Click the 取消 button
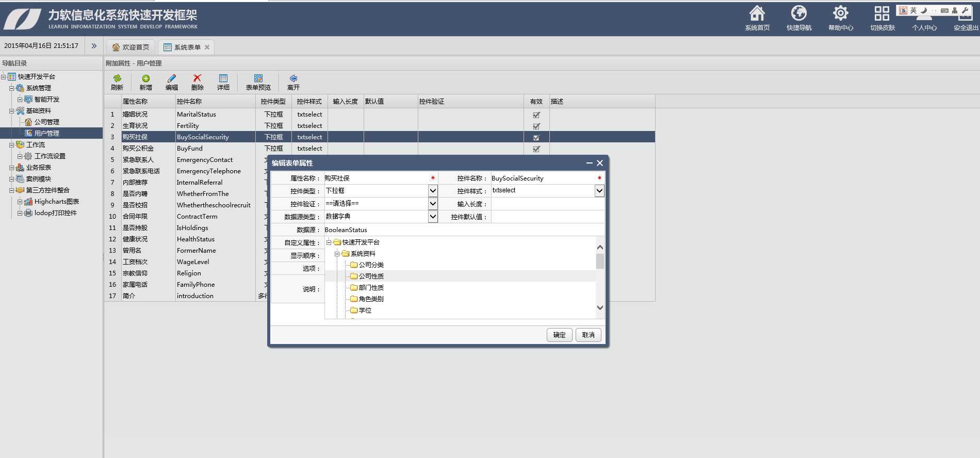This screenshot has width=980, height=458. [x=588, y=335]
